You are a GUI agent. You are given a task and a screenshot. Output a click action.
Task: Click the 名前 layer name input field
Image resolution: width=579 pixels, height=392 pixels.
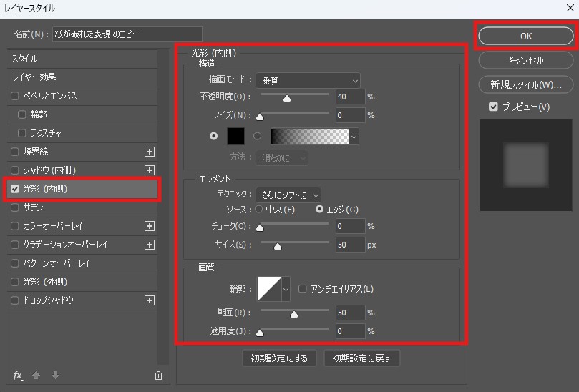pyautogui.click(x=127, y=34)
